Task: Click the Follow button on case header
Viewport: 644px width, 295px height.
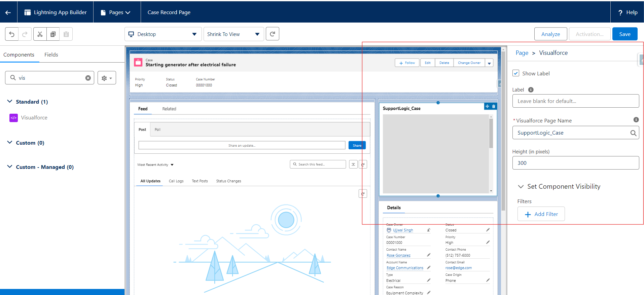Action: [407, 63]
